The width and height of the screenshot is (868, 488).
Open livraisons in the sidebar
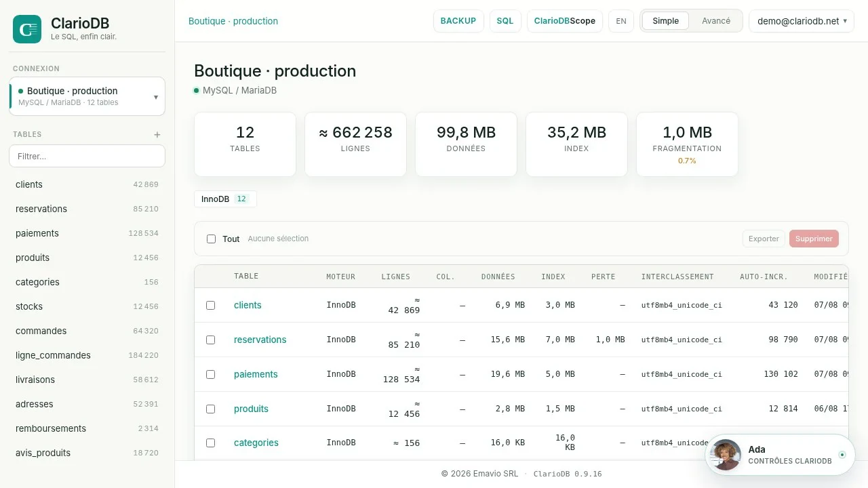tap(87, 380)
